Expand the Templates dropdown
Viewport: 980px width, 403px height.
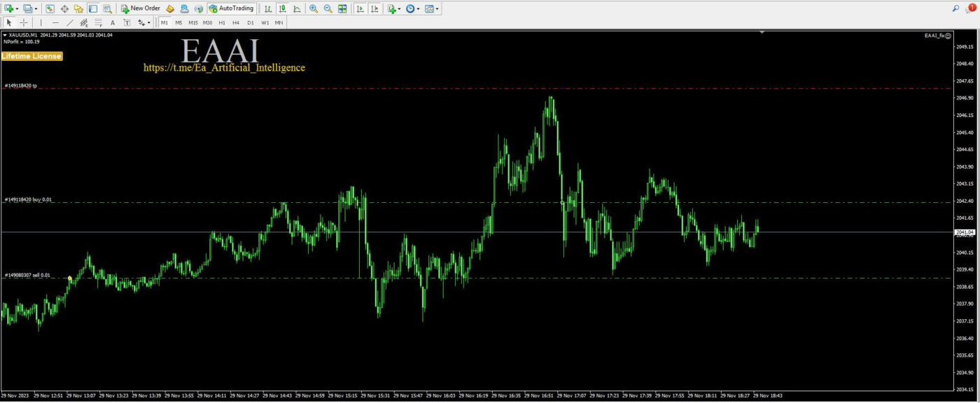431,8
